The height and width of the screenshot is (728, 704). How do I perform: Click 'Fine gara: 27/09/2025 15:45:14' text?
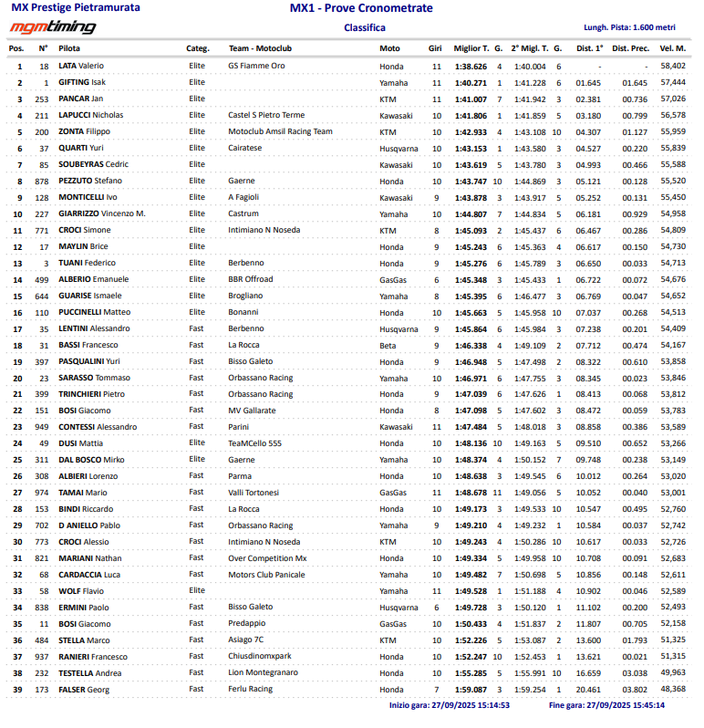[x=607, y=705]
